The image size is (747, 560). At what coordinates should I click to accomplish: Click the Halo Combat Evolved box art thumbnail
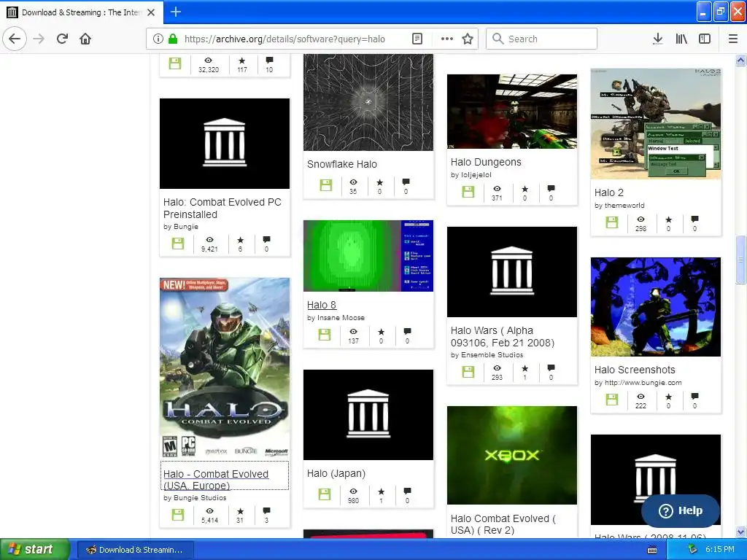click(x=225, y=368)
